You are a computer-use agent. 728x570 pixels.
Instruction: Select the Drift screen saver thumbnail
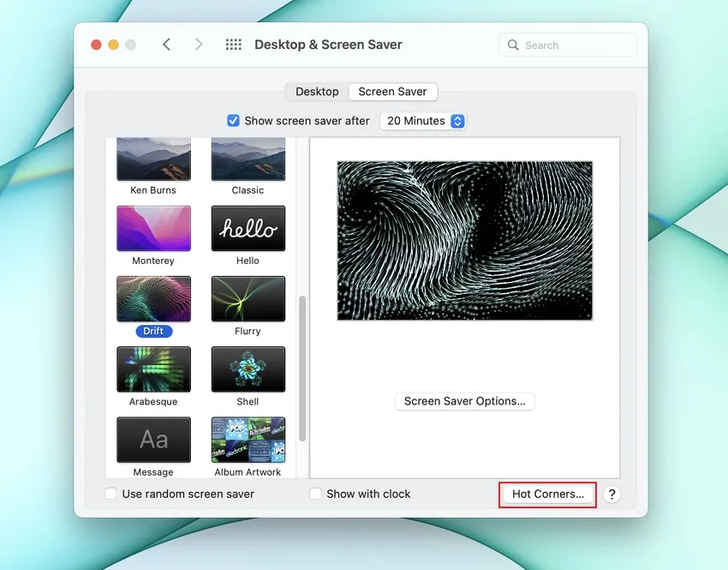pyautogui.click(x=153, y=298)
